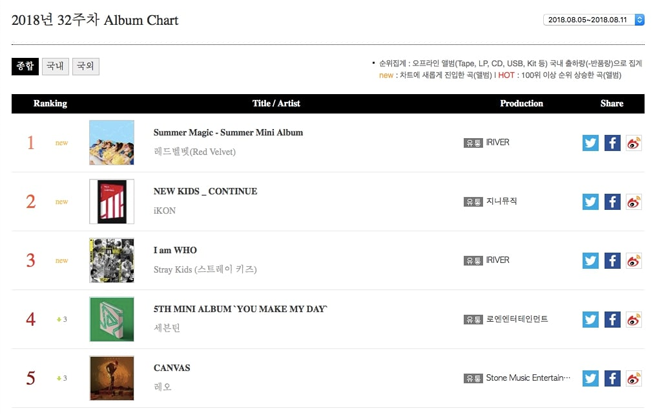Open Summer Magic - Summer Mini Album title

tap(228, 132)
